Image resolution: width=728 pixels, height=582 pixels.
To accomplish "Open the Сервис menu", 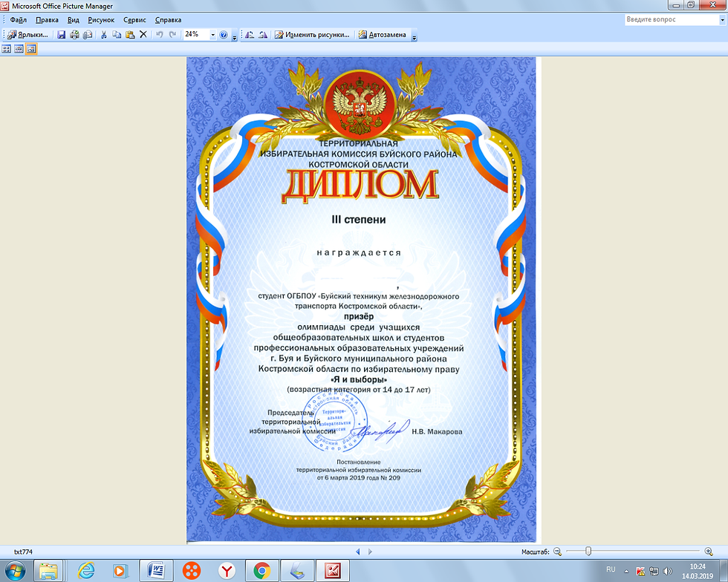I will pos(134,20).
